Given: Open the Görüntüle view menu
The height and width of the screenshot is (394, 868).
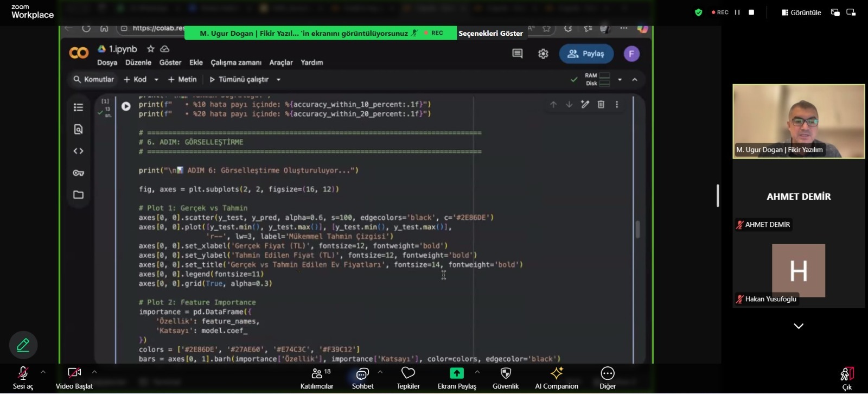Looking at the screenshot, I should click(801, 12).
